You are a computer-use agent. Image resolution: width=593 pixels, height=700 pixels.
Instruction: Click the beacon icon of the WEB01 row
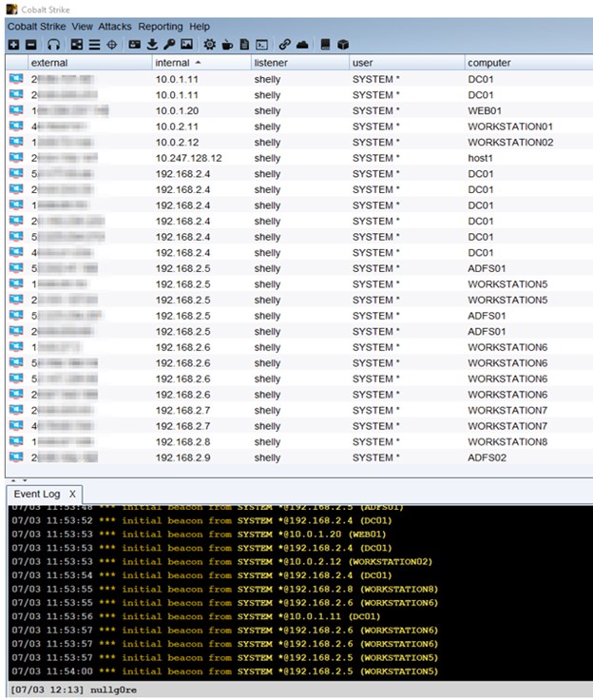click(x=16, y=110)
